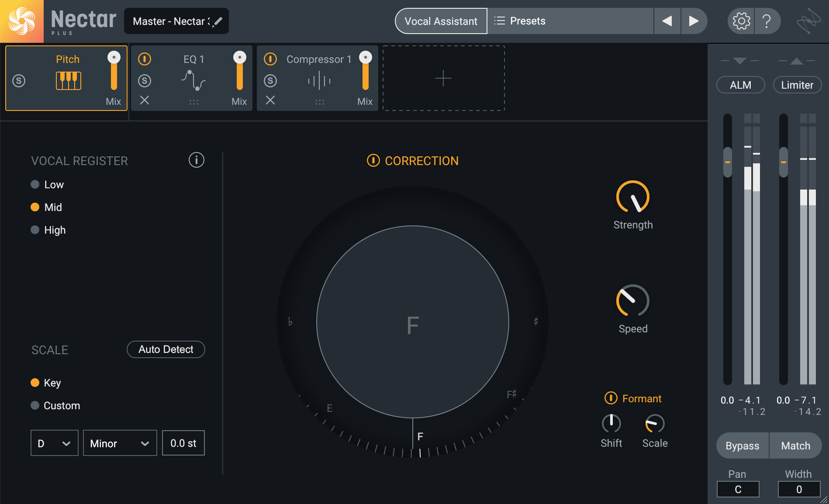
Task: Click the Compressor 1 waveform icon
Action: coord(319,81)
